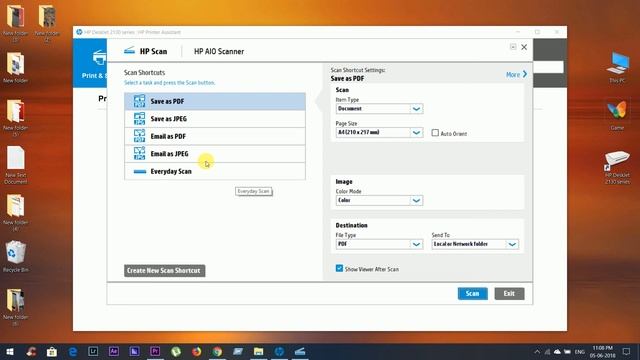Open the Recycle Bin desktop icon

pyautogui.click(x=16, y=256)
